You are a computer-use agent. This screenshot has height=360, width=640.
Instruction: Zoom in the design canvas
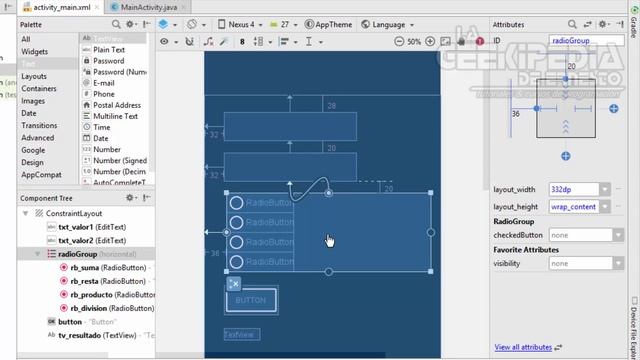[430, 42]
